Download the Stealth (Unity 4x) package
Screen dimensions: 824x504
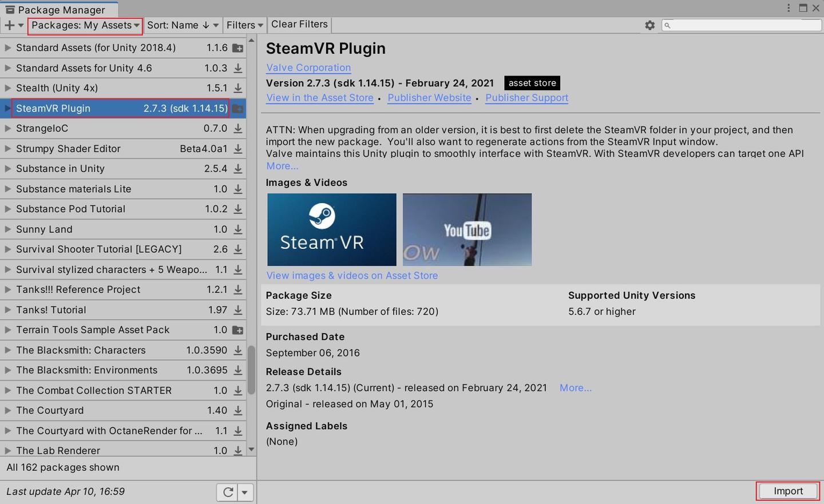(237, 88)
